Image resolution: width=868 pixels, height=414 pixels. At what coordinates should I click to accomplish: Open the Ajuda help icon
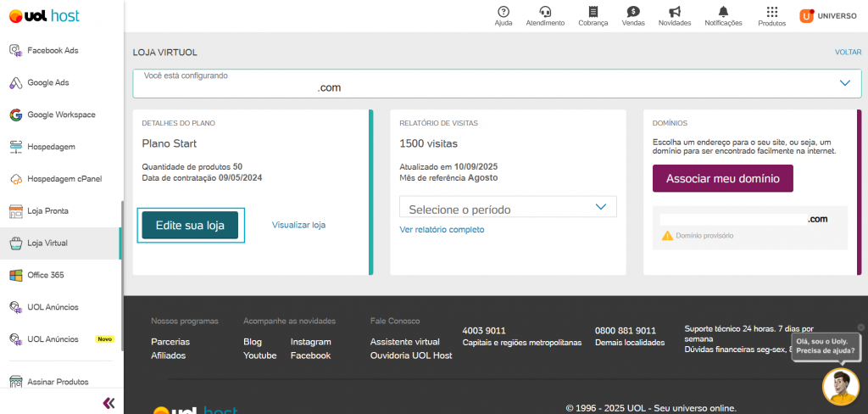(x=504, y=12)
